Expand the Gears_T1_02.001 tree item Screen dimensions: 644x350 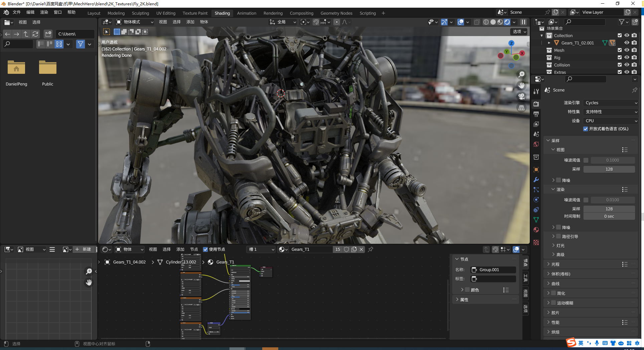click(549, 43)
